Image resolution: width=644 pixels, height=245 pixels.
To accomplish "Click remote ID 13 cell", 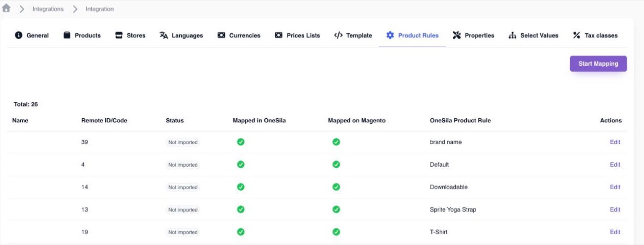I will [x=85, y=209].
